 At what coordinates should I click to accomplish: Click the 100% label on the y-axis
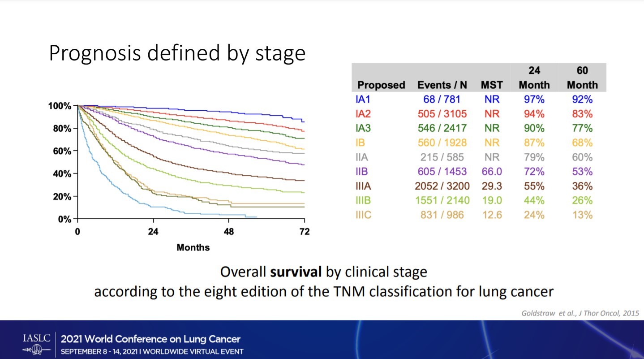[60, 106]
